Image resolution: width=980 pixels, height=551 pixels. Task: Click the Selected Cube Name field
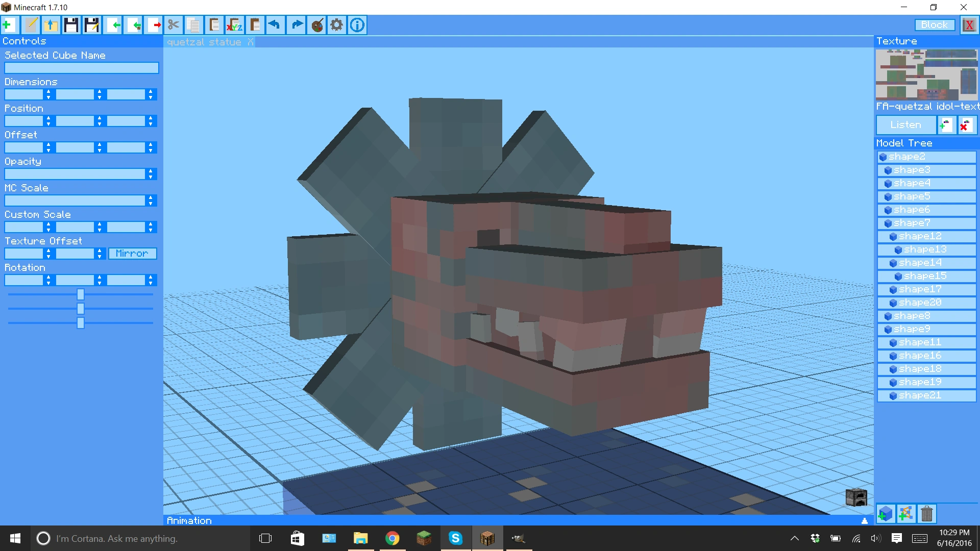point(82,68)
